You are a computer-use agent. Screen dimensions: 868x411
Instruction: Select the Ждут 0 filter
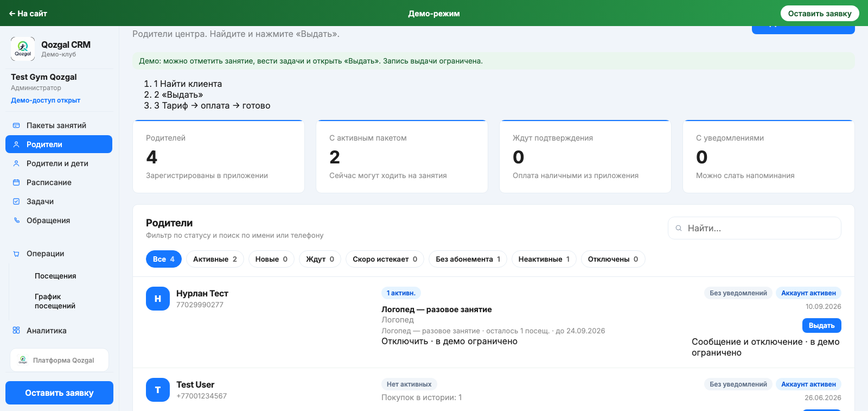(x=320, y=259)
